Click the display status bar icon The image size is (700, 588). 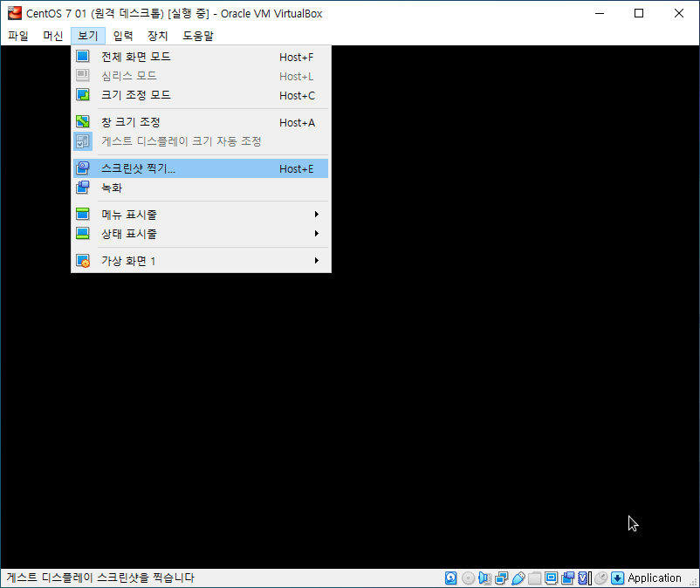click(552, 578)
